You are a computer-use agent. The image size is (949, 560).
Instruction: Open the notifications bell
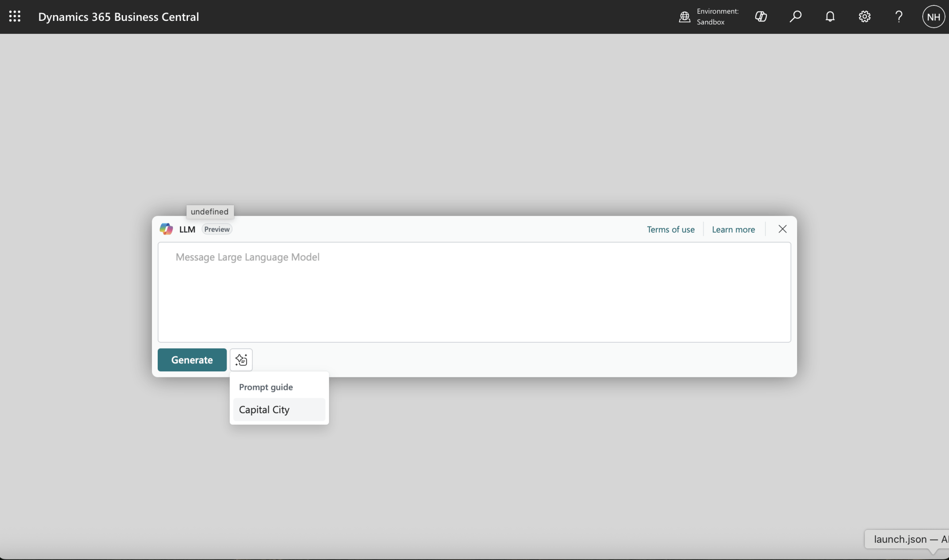click(x=829, y=16)
